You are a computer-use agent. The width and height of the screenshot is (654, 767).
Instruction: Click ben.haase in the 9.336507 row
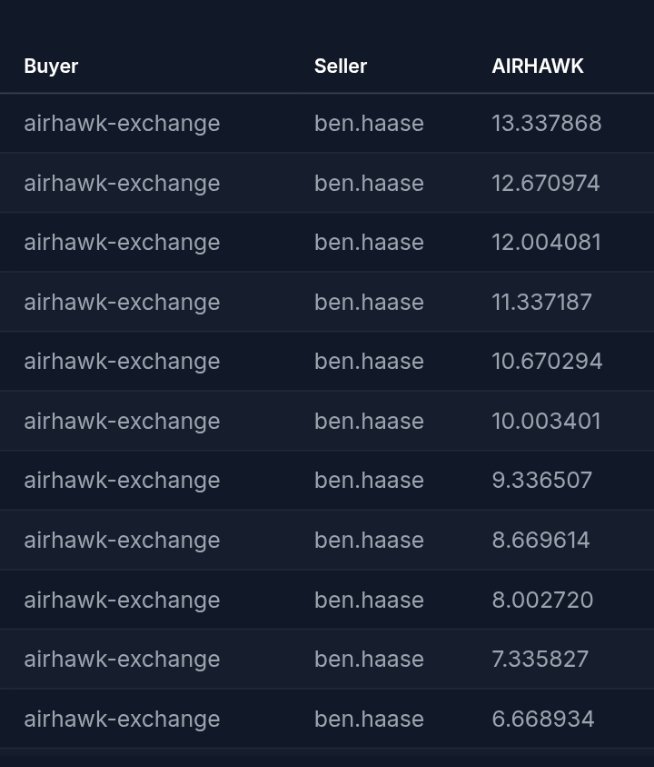369,480
